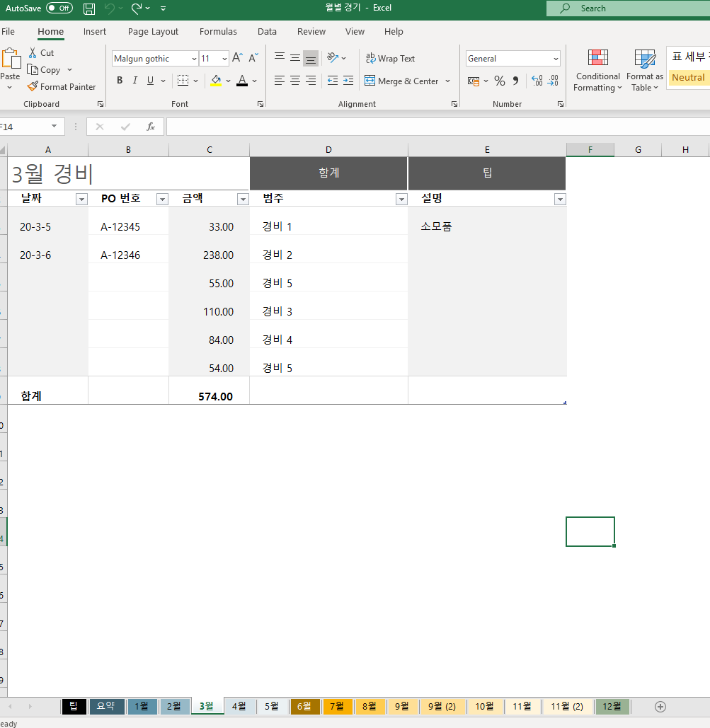This screenshot has height=728, width=710.
Task: Select cell with total 574.00
Action: pos(209,391)
